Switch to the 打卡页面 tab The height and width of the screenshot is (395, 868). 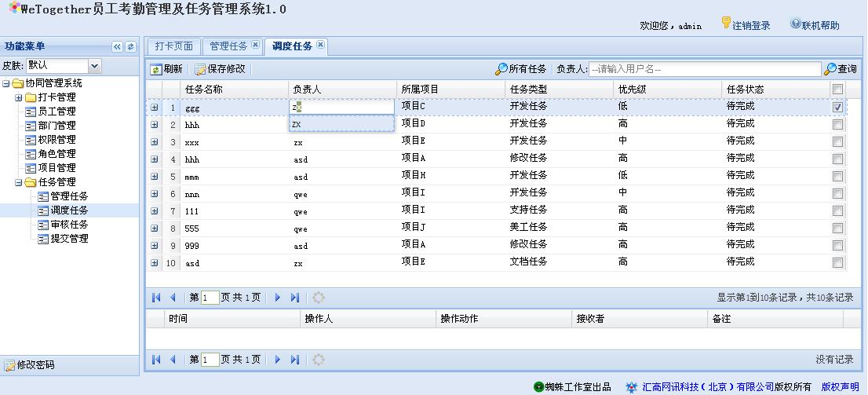pos(173,46)
